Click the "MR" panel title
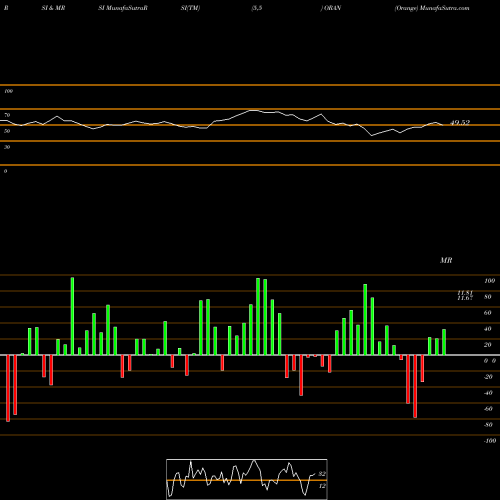 446,260
